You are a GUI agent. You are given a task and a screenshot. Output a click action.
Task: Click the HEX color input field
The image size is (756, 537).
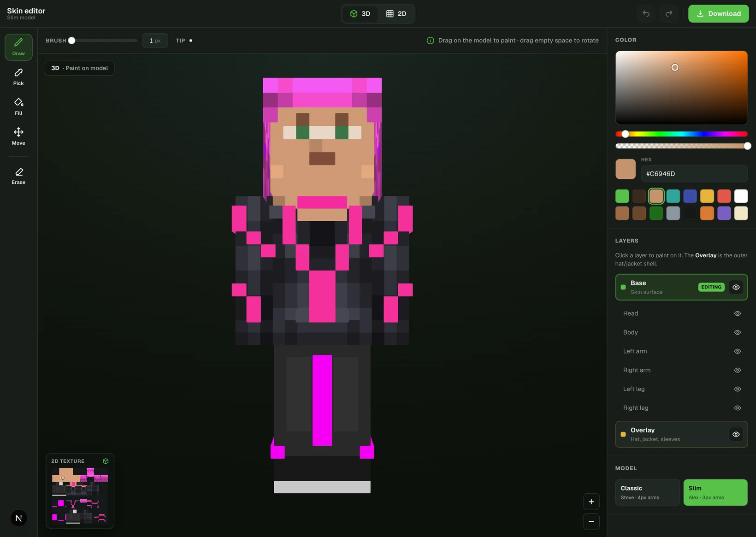click(694, 174)
